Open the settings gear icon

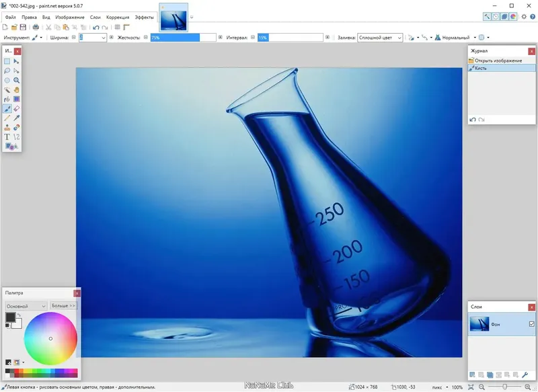point(524,17)
